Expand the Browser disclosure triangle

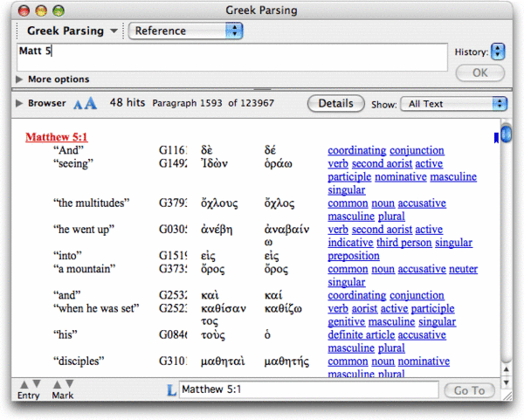coord(20,103)
